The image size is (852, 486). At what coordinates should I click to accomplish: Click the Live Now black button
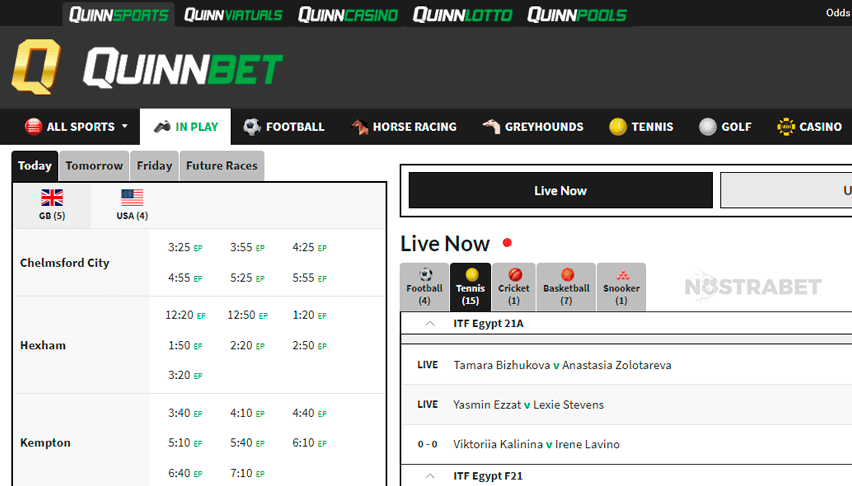point(560,190)
